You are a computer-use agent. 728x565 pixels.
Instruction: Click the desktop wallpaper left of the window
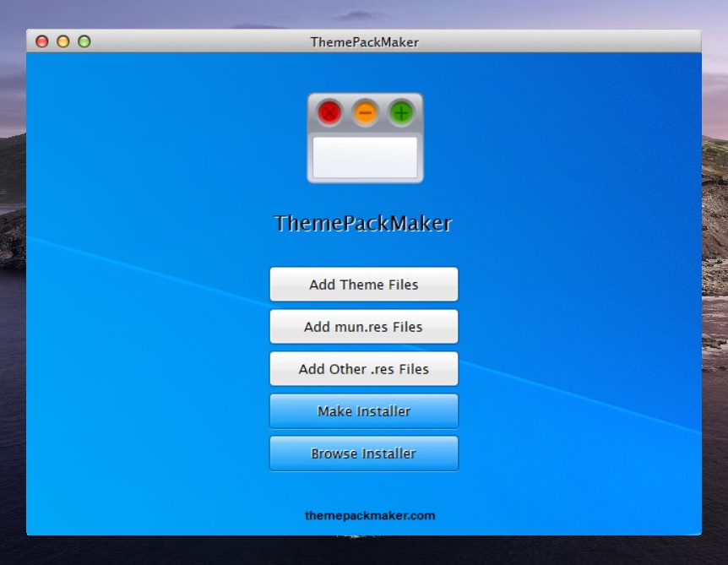click(x=12, y=296)
